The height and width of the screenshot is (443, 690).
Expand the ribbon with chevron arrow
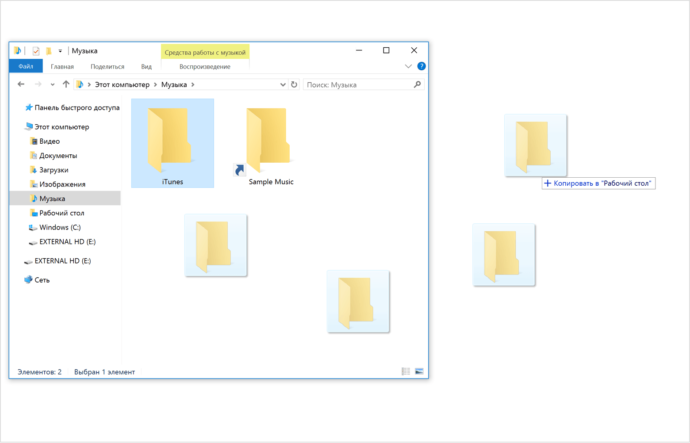point(408,66)
